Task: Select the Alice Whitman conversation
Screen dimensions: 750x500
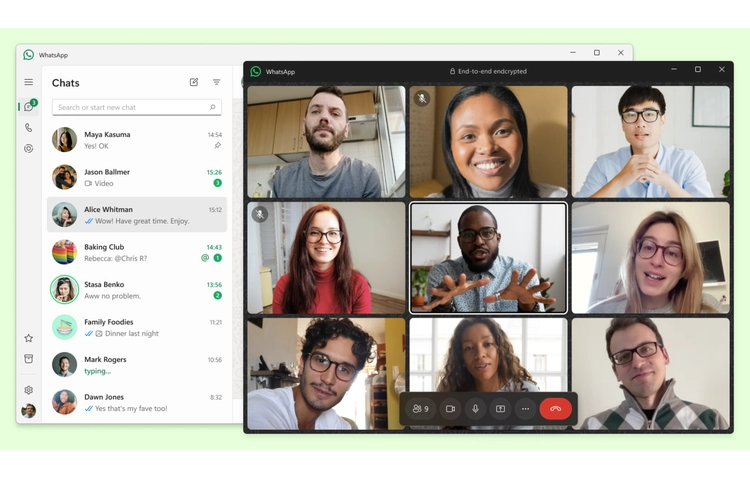Action: click(x=137, y=214)
